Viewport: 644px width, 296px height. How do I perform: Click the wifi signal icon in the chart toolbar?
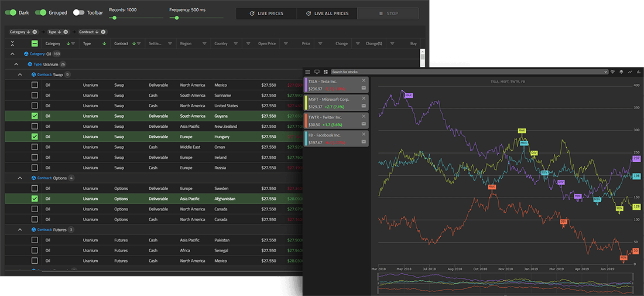613,72
